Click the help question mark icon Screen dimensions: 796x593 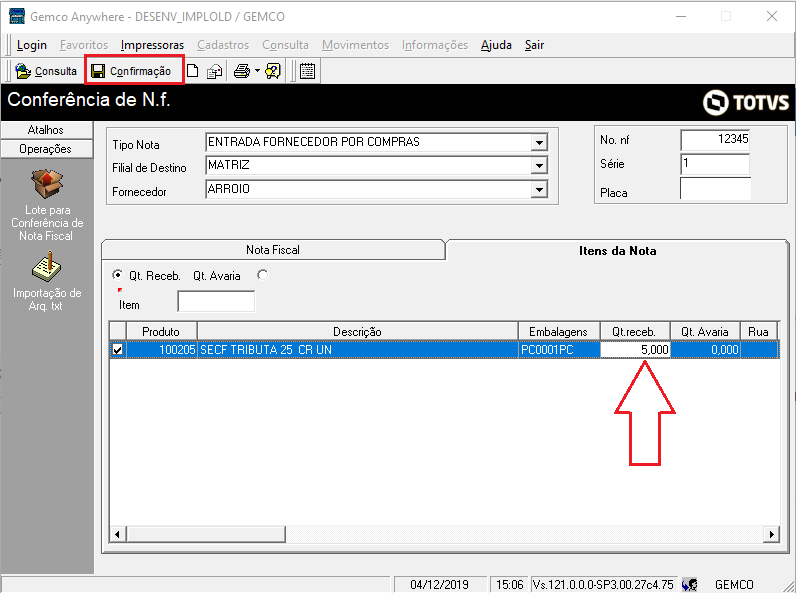pyautogui.click(x=273, y=71)
